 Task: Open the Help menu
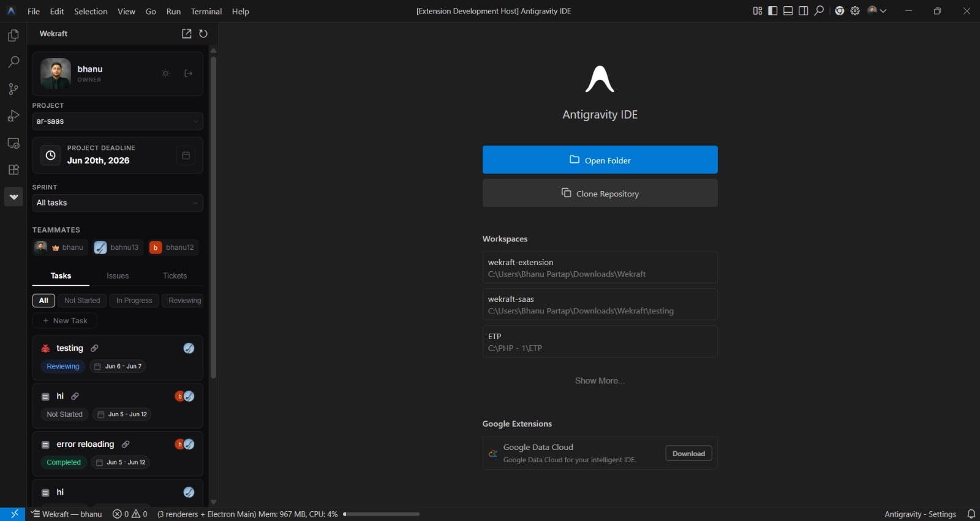[x=240, y=11]
